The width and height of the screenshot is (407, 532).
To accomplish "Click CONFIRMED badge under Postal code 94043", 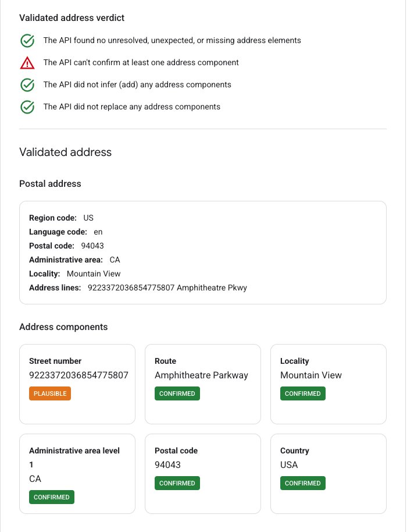I will tap(177, 483).
